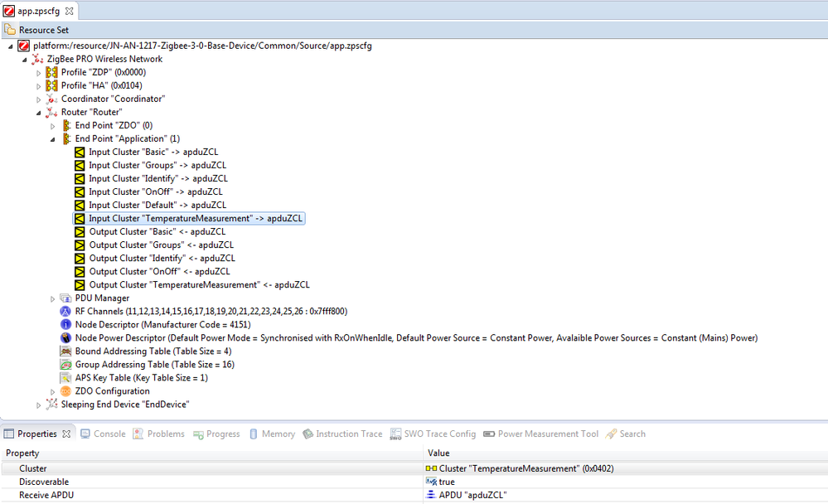Click the Bound Addressing Table icon
Image resolution: width=828 pixels, height=504 pixels.
[65, 351]
